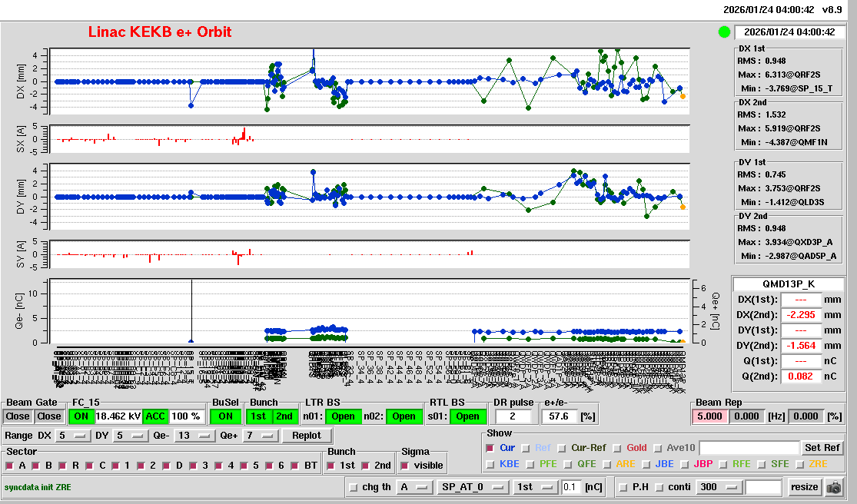Click the green status indicator light
This screenshot has height=504, width=857.
[x=724, y=32]
